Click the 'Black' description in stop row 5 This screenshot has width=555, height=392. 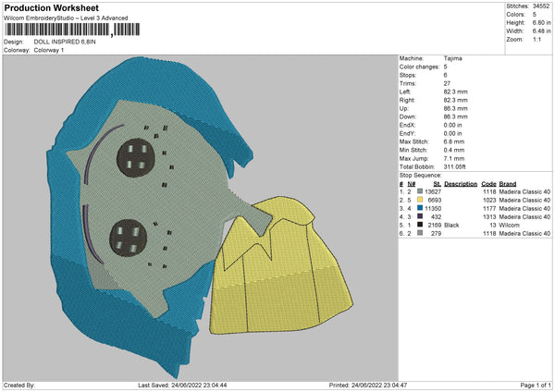pos(451,226)
